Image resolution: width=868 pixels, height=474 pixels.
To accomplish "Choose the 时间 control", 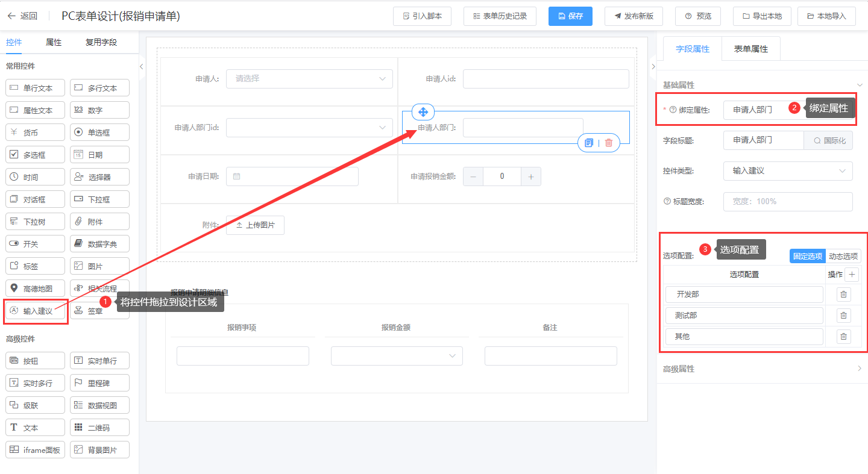I will click(35, 177).
